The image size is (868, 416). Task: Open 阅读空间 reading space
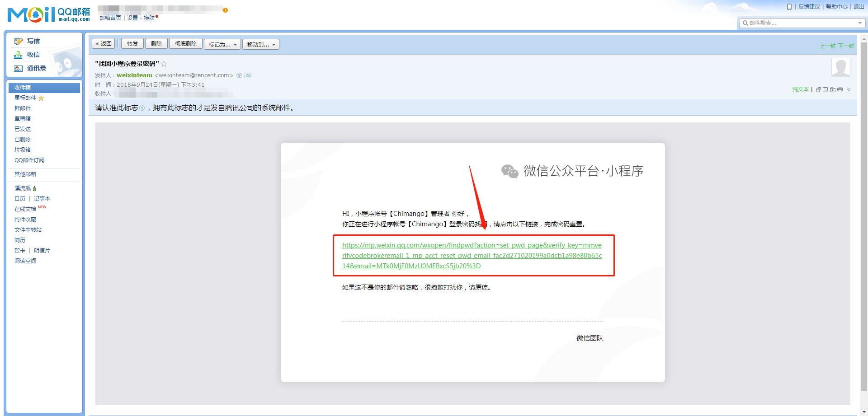click(x=25, y=261)
